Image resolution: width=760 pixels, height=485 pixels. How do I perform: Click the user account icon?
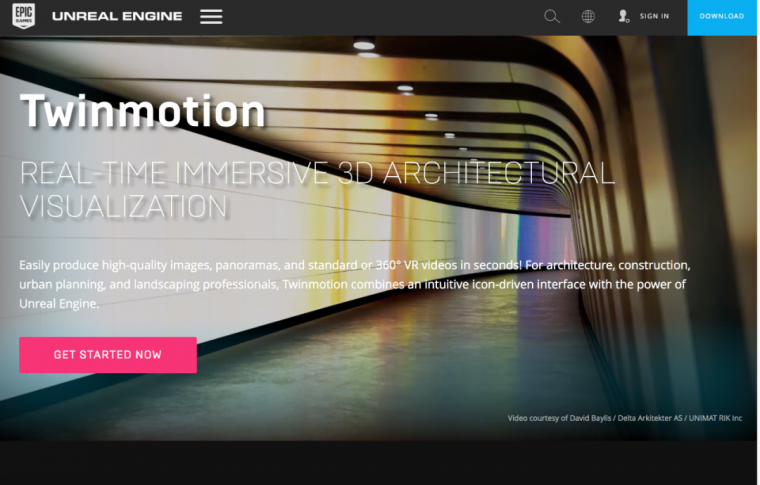click(x=623, y=16)
